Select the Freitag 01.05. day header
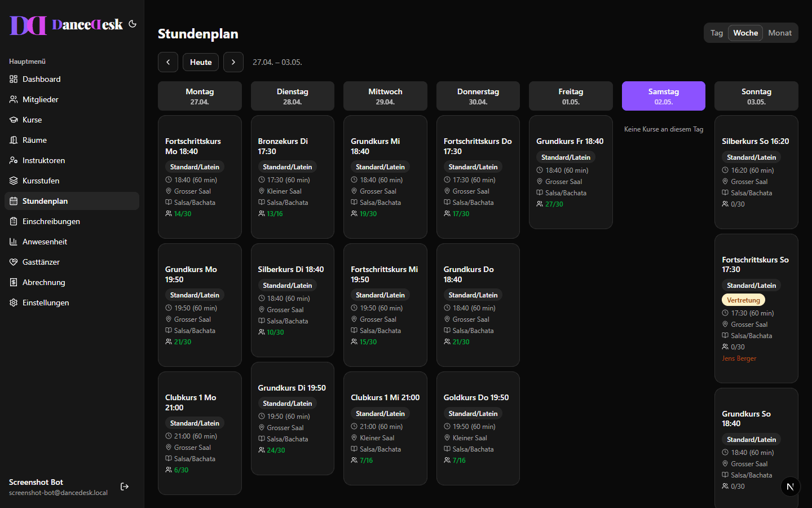The height and width of the screenshot is (508, 812). tap(571, 96)
